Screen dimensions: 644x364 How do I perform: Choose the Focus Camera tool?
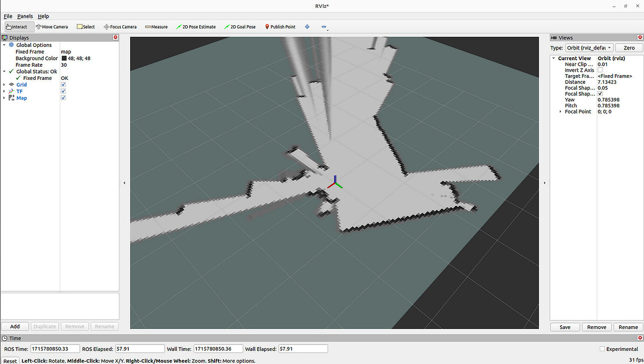[120, 27]
